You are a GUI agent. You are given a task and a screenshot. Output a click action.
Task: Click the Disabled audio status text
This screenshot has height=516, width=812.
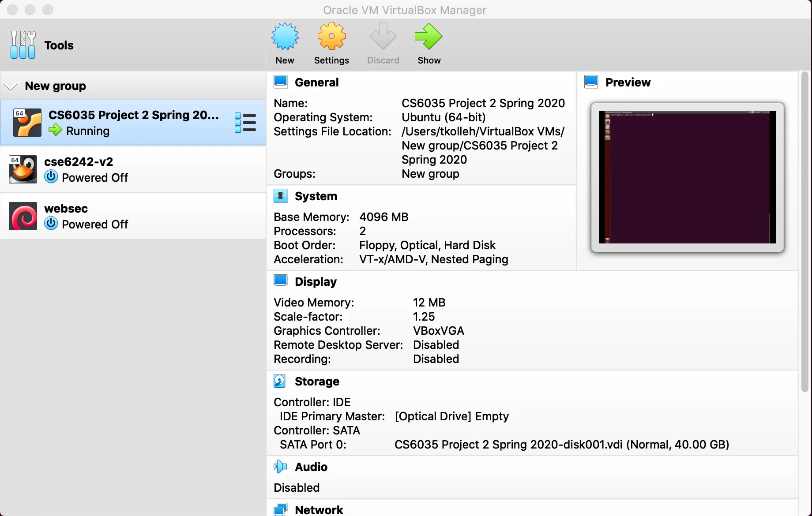[296, 487]
